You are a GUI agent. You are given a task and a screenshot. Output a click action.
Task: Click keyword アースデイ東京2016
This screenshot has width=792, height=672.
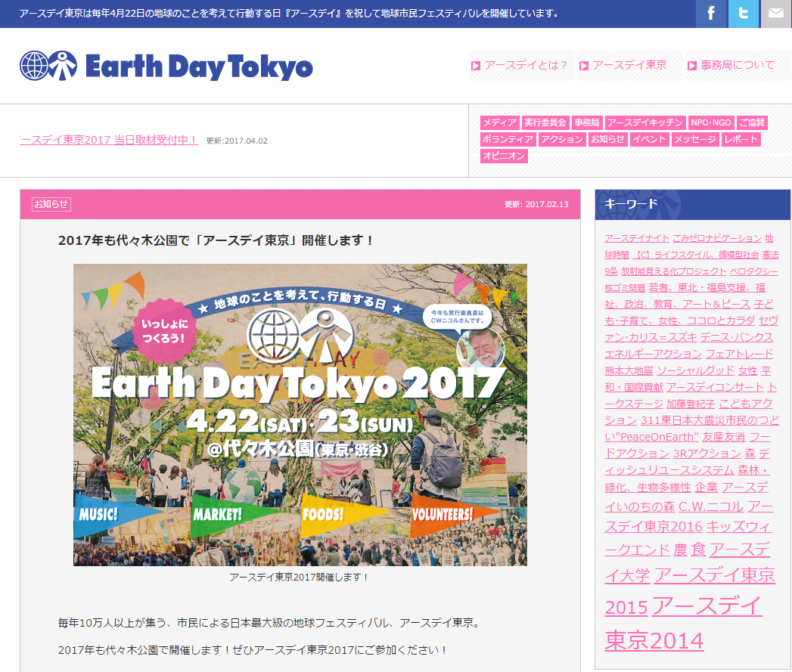(689, 516)
